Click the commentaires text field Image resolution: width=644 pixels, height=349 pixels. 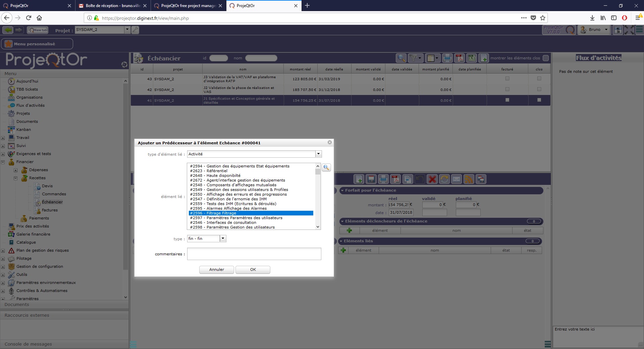pyautogui.click(x=254, y=254)
